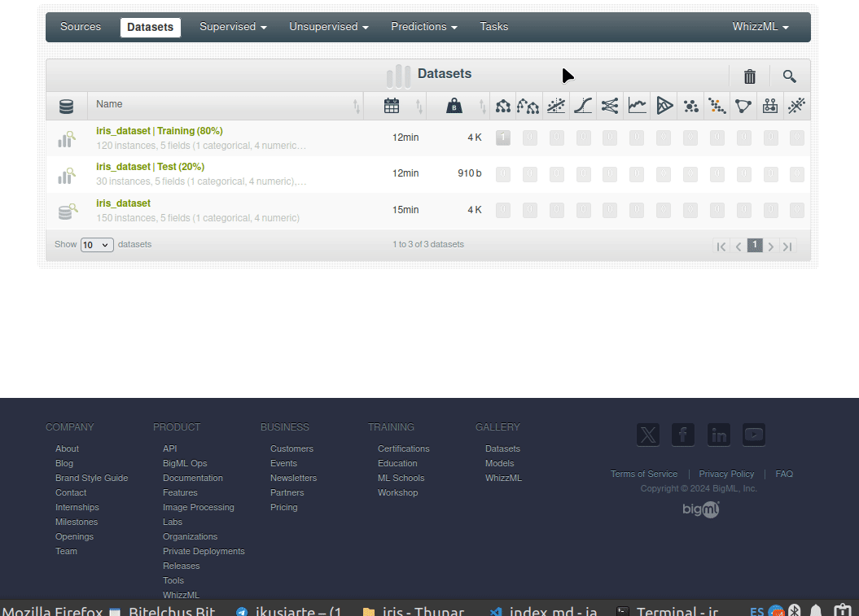Click the X social icon in footer
859x616 pixels.
point(648,435)
